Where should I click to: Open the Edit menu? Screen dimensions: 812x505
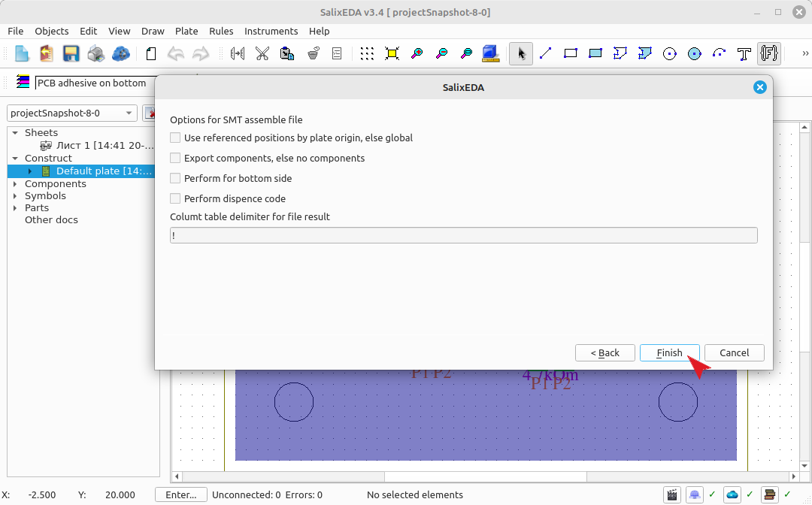tap(88, 31)
